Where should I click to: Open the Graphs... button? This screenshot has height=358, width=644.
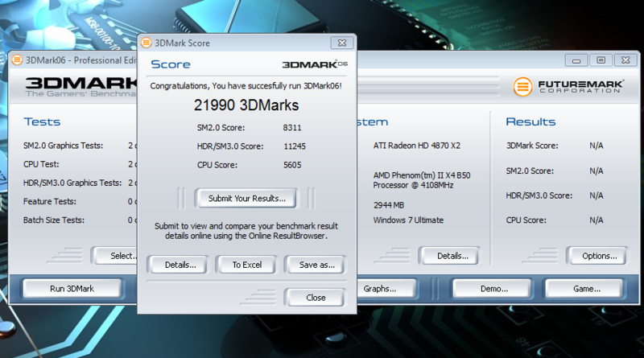pyautogui.click(x=379, y=288)
